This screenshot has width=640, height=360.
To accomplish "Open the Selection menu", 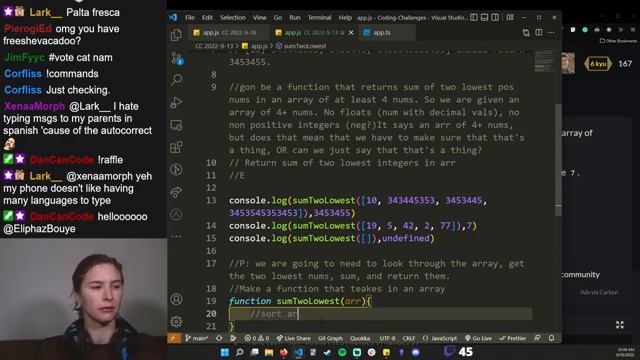I will (x=233, y=18).
